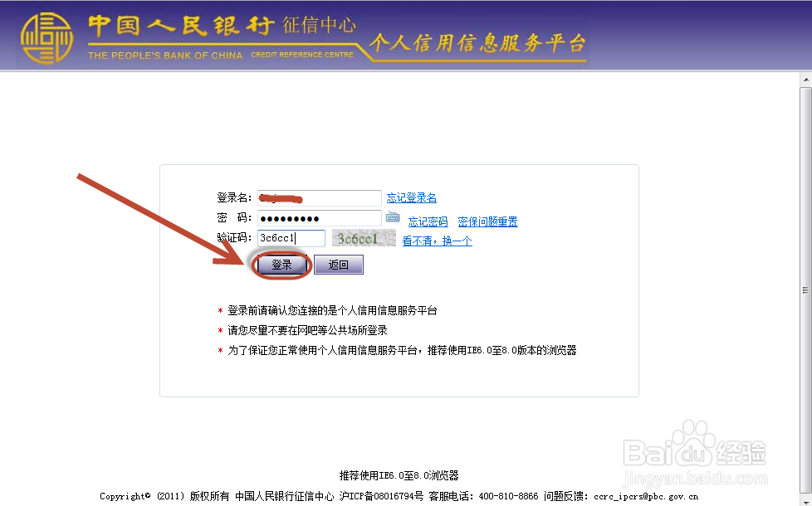Open the 忘记密码 forgot password link
The width and height of the screenshot is (812, 506).
[427, 221]
